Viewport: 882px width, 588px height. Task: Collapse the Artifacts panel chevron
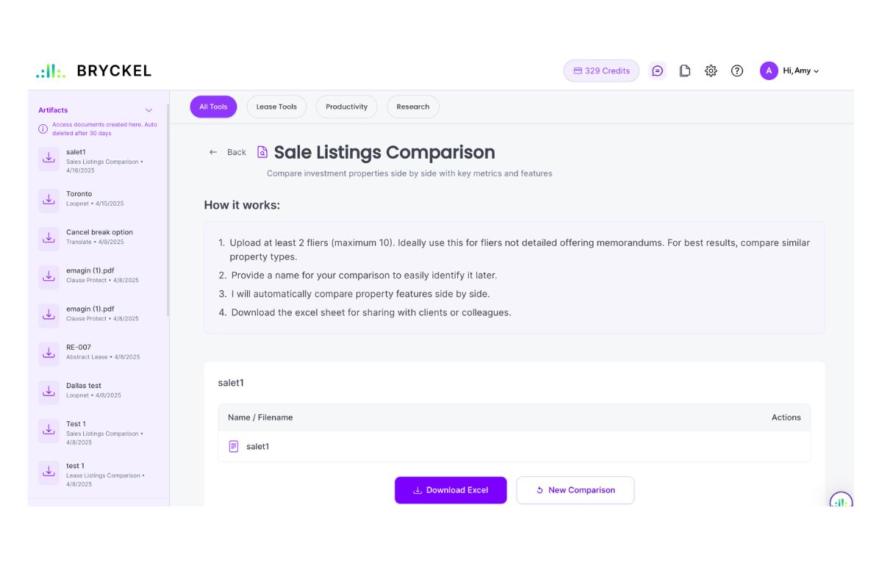pos(148,110)
